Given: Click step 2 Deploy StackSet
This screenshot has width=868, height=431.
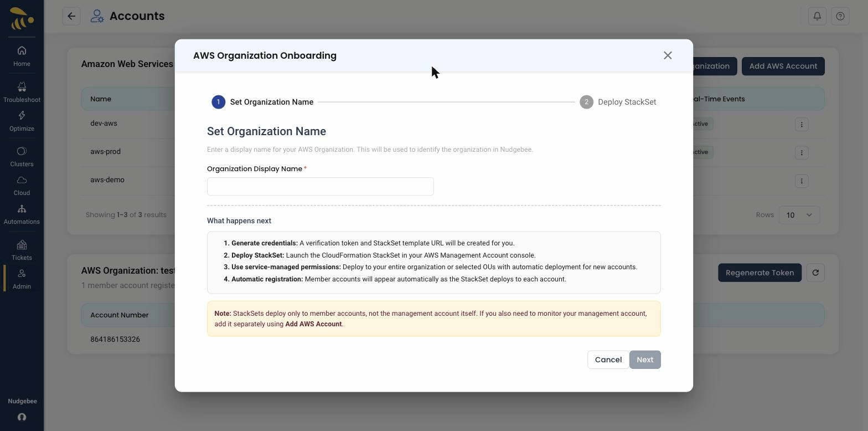Looking at the screenshot, I should pyautogui.click(x=618, y=102).
